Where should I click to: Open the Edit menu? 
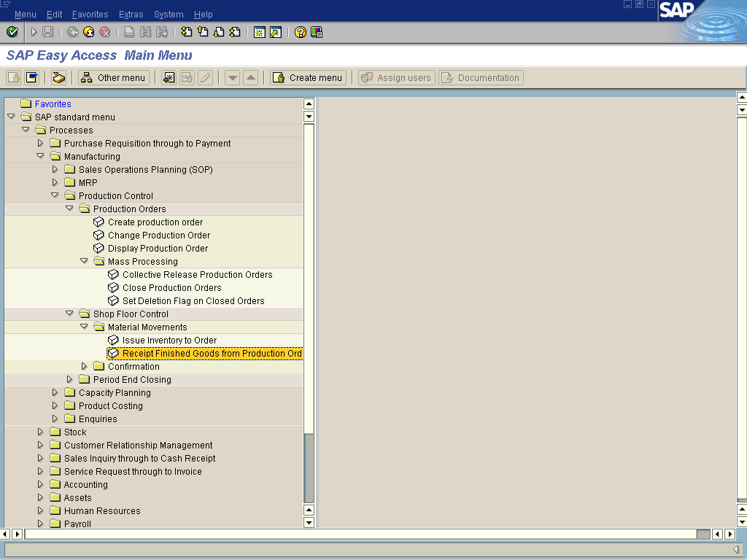54,15
